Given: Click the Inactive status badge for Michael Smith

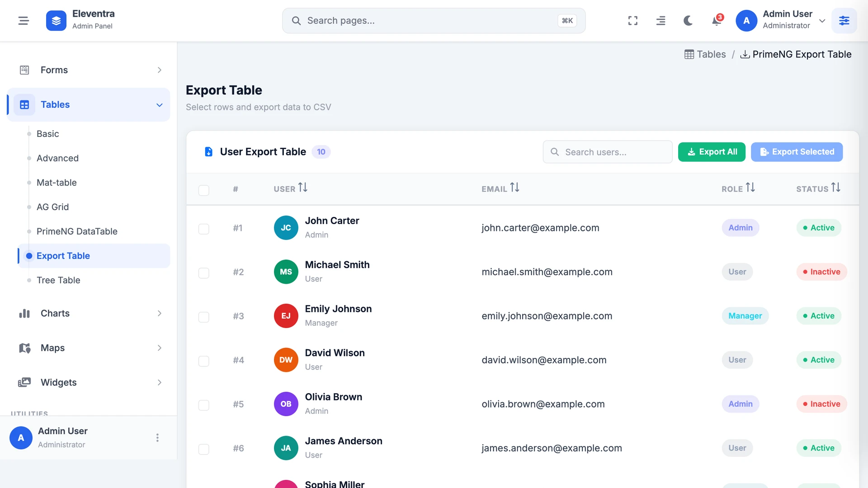Looking at the screenshot, I should 821,272.
